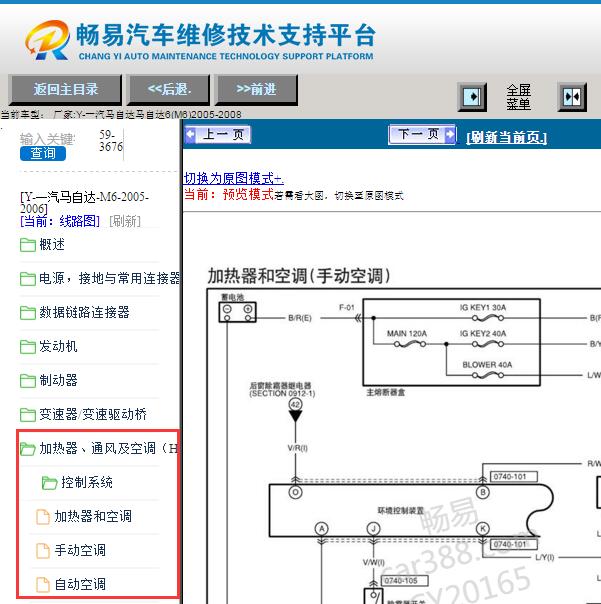Open the 控制系统 subfolder
The image size is (601, 604).
pos(87,482)
